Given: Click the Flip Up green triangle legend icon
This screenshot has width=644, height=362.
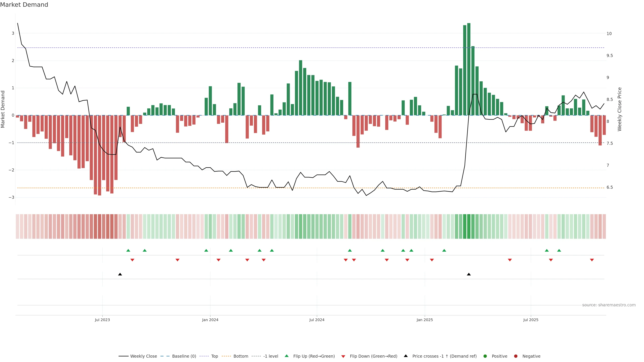Looking at the screenshot, I should click(287, 356).
